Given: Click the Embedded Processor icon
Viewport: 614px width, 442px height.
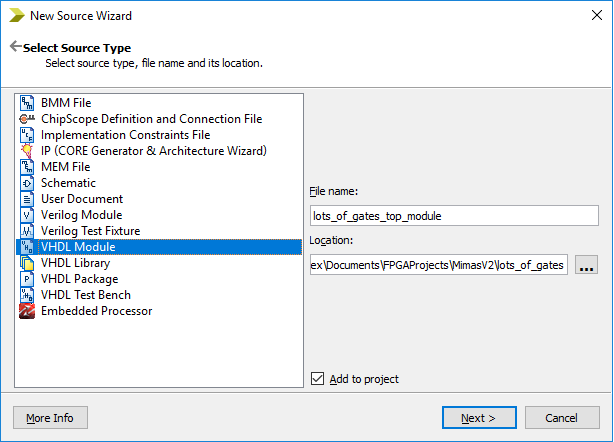Looking at the screenshot, I should click(27, 311).
